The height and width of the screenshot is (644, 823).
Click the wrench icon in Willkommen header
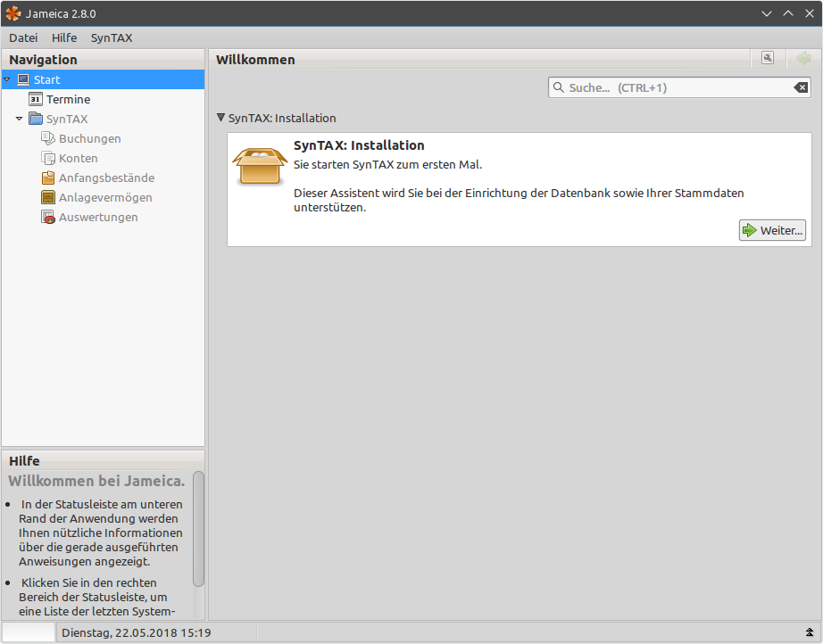(x=768, y=58)
